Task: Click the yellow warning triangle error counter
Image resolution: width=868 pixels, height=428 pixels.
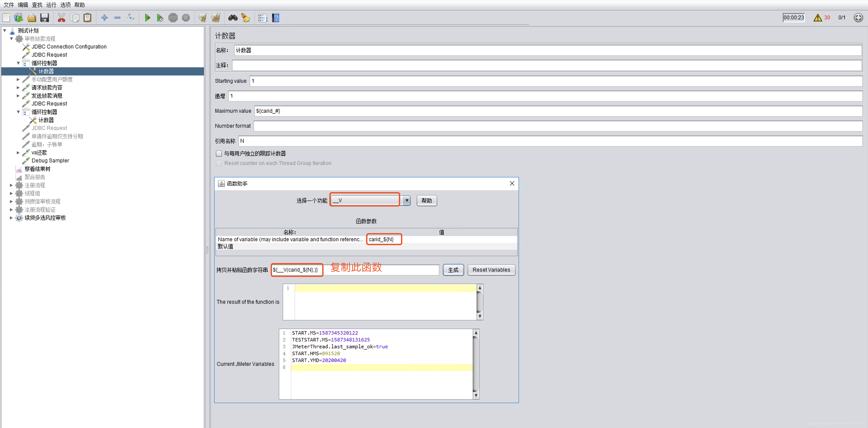Action: point(817,18)
